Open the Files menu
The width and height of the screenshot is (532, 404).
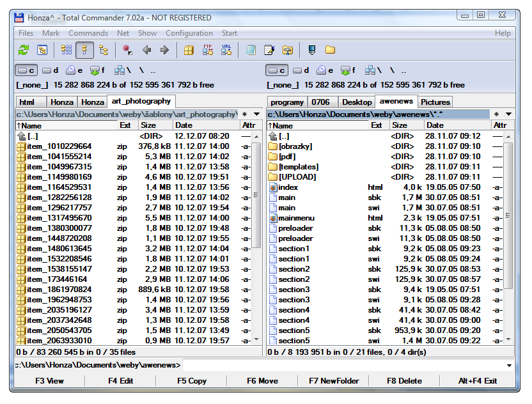26,33
